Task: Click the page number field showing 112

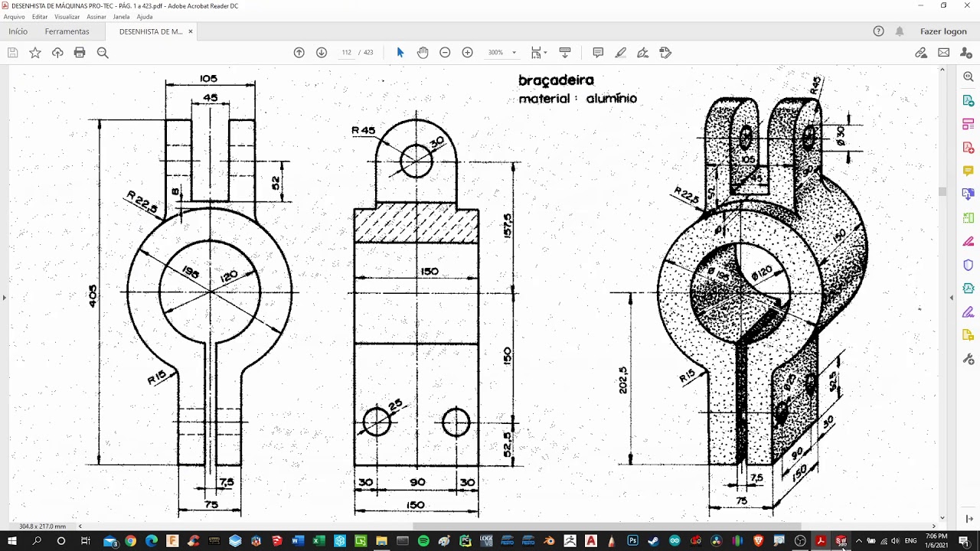Action: point(346,53)
